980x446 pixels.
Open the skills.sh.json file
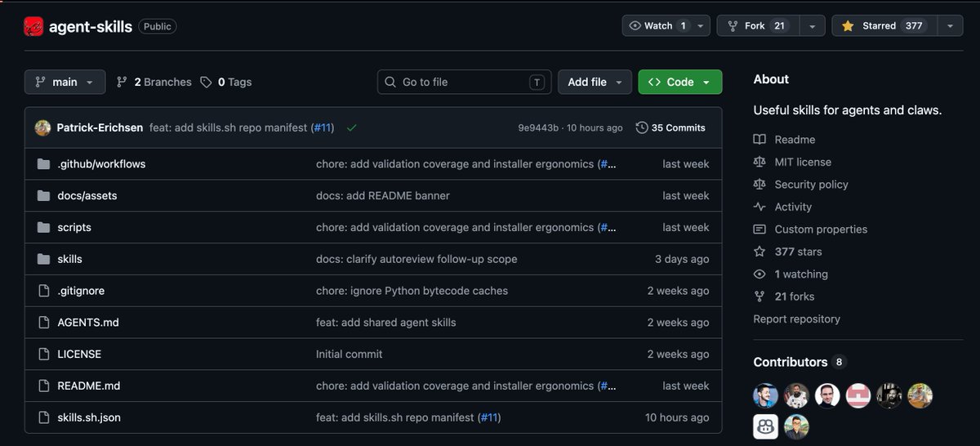coord(89,417)
